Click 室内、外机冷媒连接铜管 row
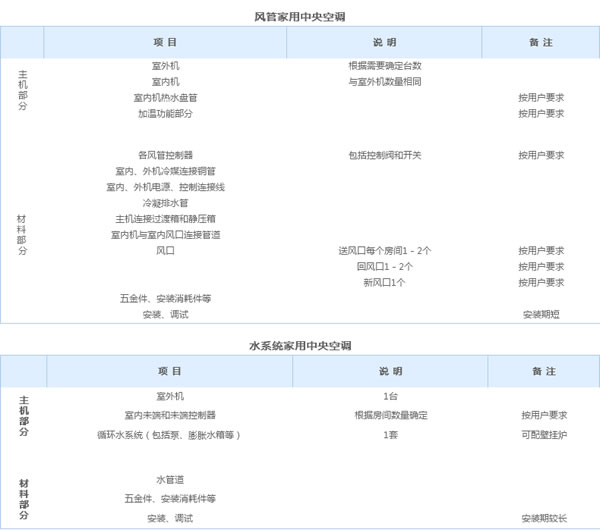600x530 pixels. (x=165, y=171)
